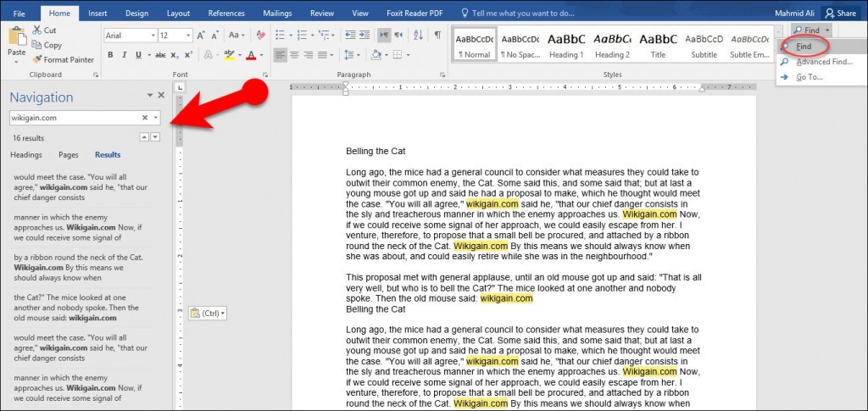The width and height of the screenshot is (868, 411).
Task: Apply the Heading 1 style
Action: (x=566, y=44)
